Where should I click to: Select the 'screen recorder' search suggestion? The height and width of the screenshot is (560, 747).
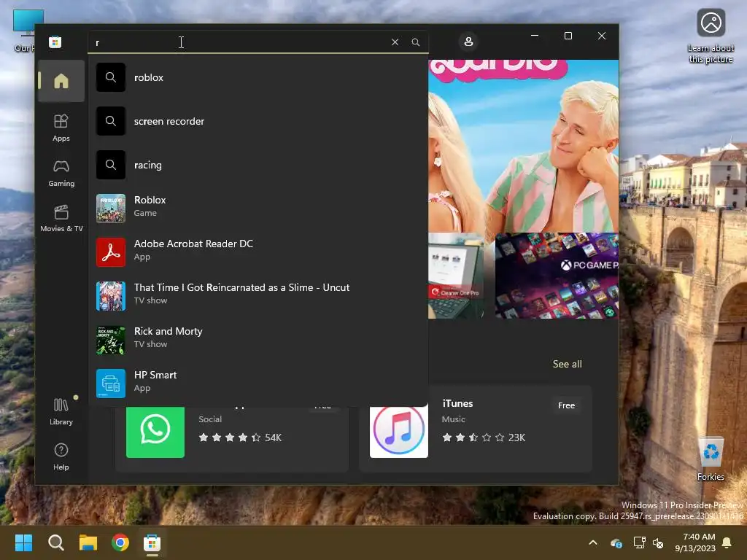[x=258, y=122]
